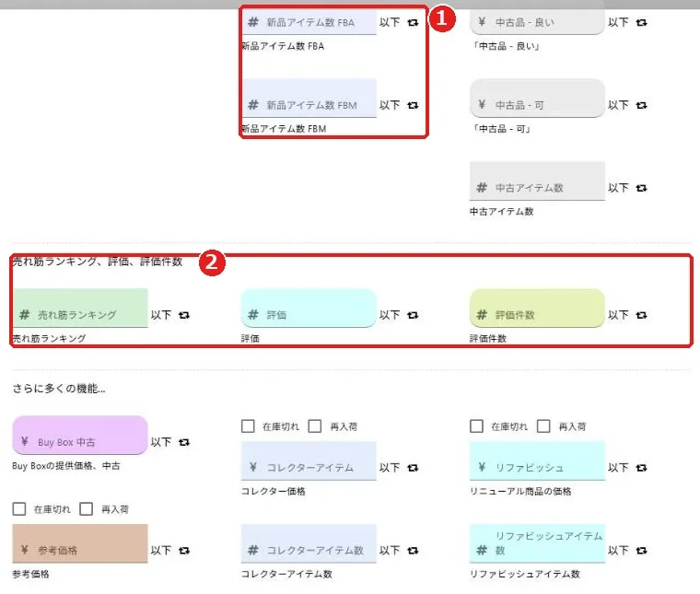Focus the 中古アイテム数 input field
Screen dimensions: 700x594
(538, 181)
